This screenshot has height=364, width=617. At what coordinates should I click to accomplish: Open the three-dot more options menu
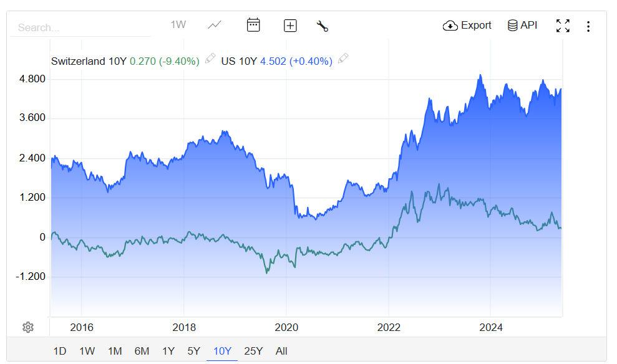pos(588,26)
